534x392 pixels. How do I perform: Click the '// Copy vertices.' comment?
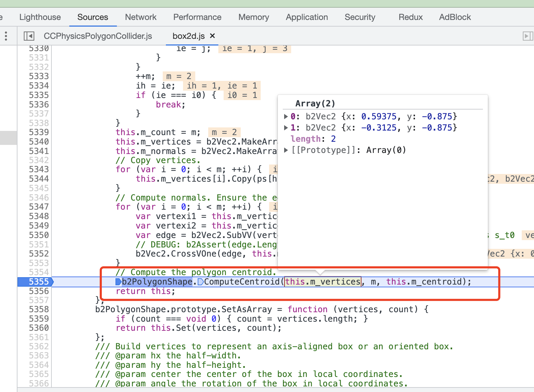158,160
